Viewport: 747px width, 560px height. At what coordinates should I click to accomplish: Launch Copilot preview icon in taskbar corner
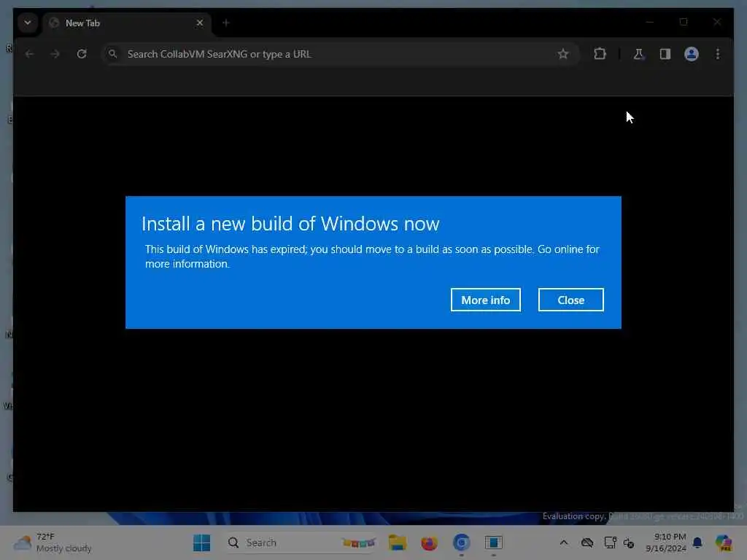click(724, 542)
